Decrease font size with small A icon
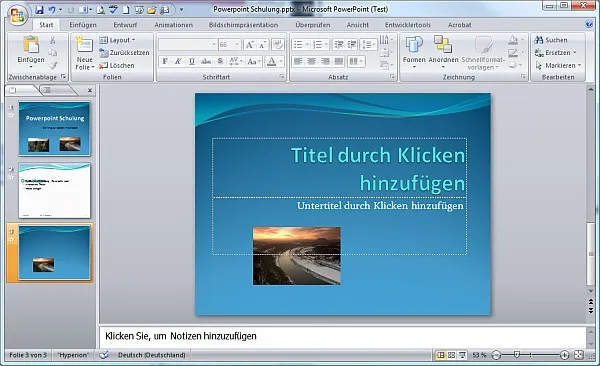This screenshot has width=600, height=366. coord(262,45)
